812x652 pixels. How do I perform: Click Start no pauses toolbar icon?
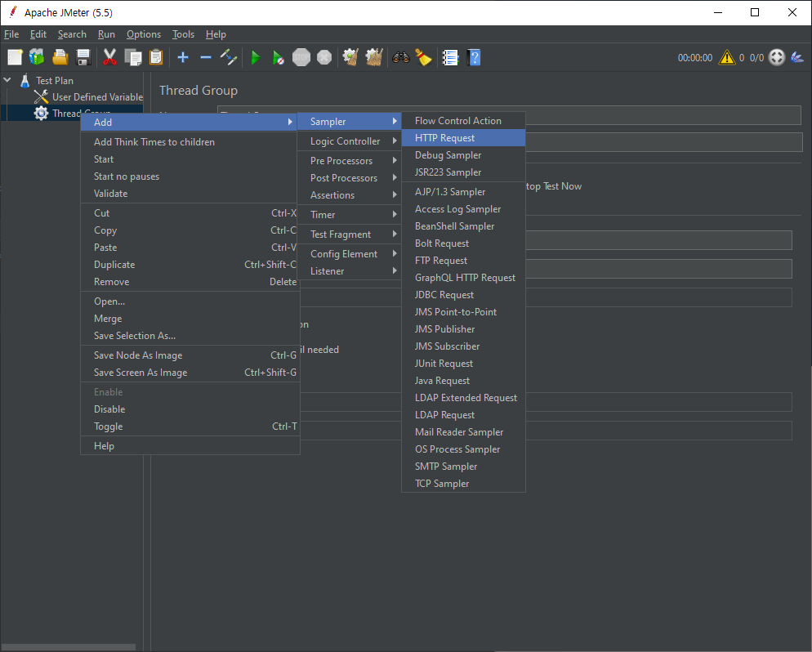click(278, 57)
